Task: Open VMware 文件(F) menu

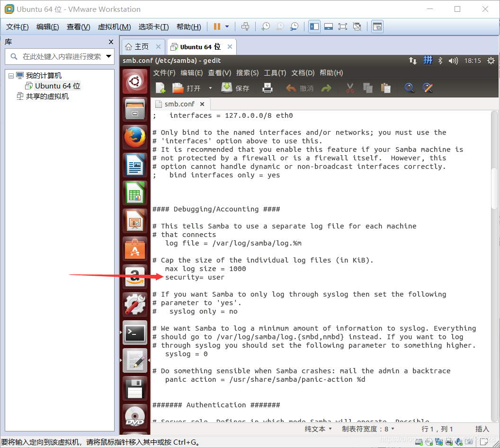Action: click(x=17, y=27)
